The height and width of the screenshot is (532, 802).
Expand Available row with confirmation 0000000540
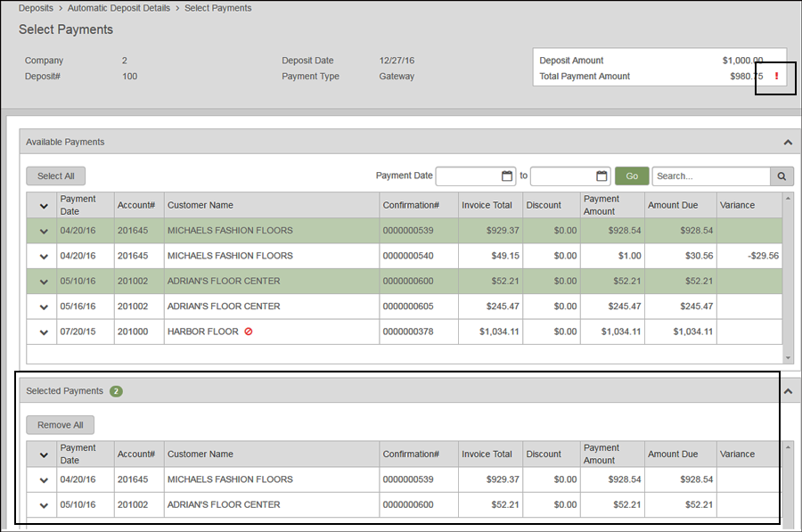click(44, 257)
